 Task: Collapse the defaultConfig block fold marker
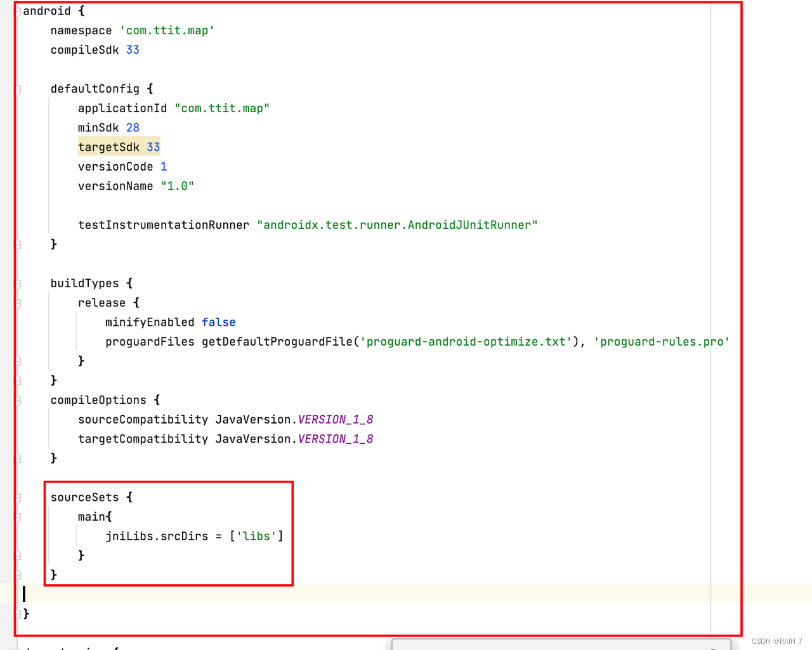pos(18,89)
